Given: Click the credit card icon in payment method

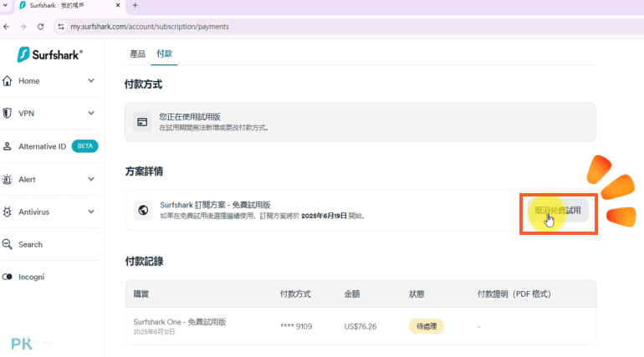Looking at the screenshot, I should [x=142, y=122].
